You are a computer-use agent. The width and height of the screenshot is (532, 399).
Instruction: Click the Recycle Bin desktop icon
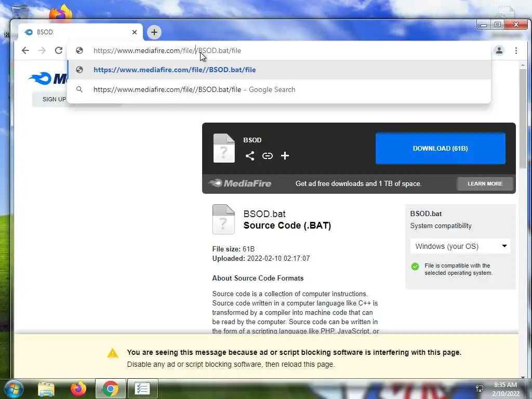click(x=19, y=11)
